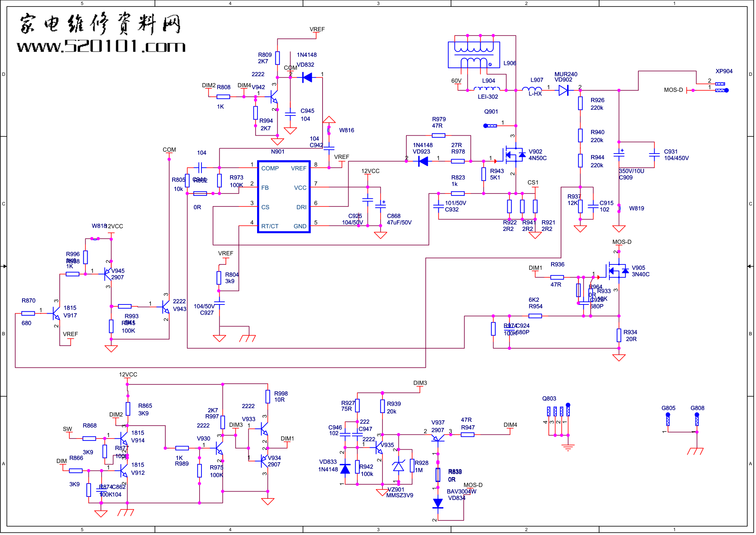Select the VD832 1N4148 diode symbol
756x535 pixels.
307,78
